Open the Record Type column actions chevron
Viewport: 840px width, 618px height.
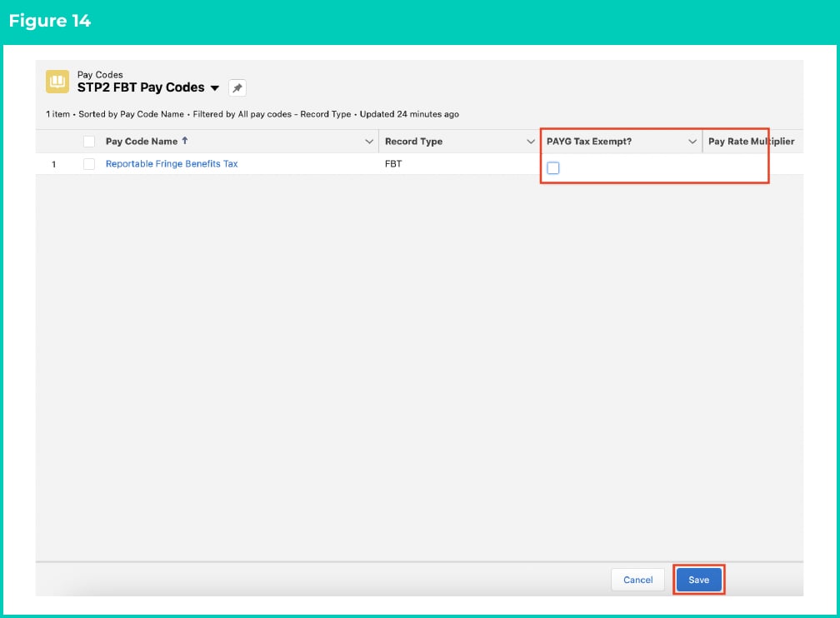click(x=530, y=142)
